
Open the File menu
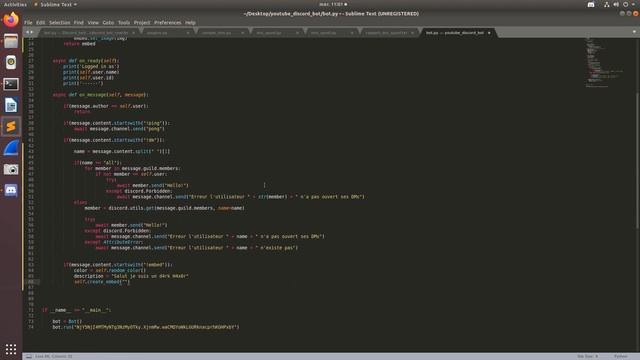click(28, 22)
